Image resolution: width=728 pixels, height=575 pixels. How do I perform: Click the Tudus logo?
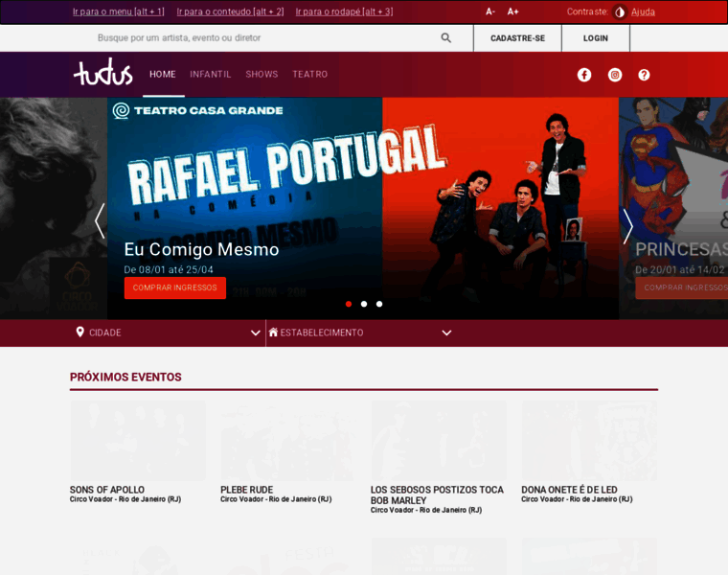point(103,73)
